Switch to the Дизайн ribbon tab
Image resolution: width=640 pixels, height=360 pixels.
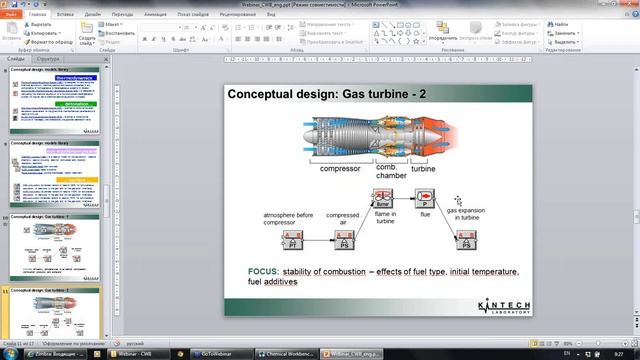(x=93, y=14)
